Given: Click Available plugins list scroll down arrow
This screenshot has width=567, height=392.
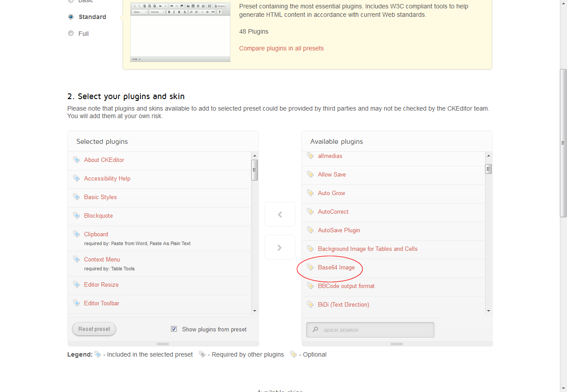Looking at the screenshot, I should [489, 311].
